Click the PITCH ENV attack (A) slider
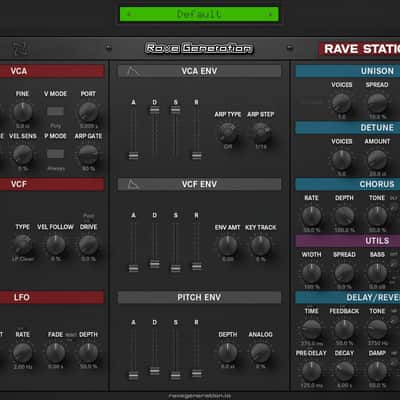This screenshot has height=400, width=400. 133,375
